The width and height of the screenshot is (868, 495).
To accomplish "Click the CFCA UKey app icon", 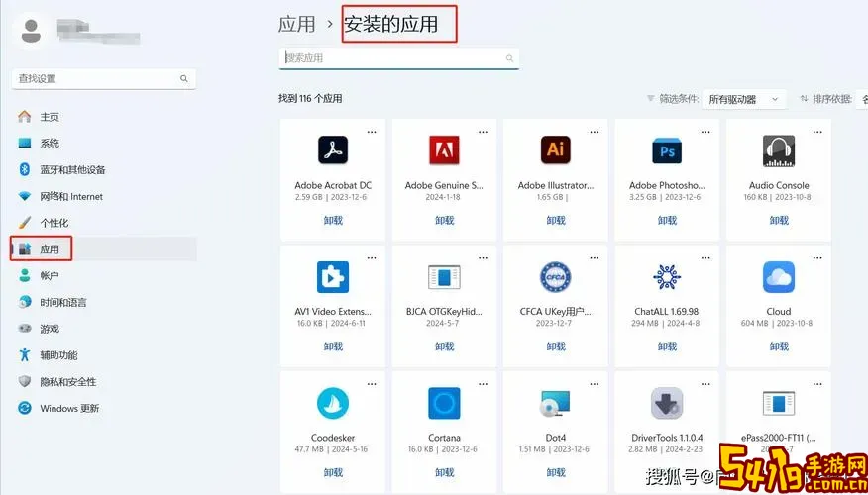I will [x=555, y=277].
